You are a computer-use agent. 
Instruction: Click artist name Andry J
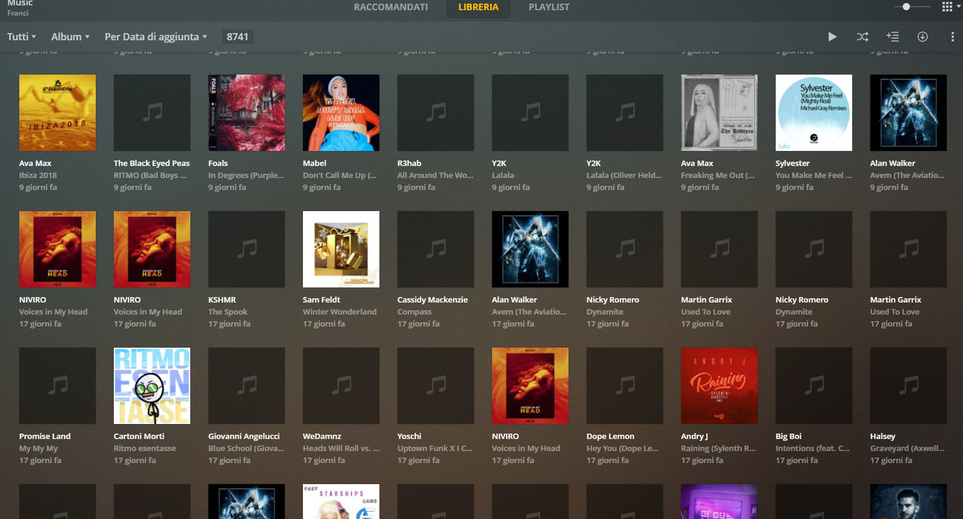[x=694, y=436]
